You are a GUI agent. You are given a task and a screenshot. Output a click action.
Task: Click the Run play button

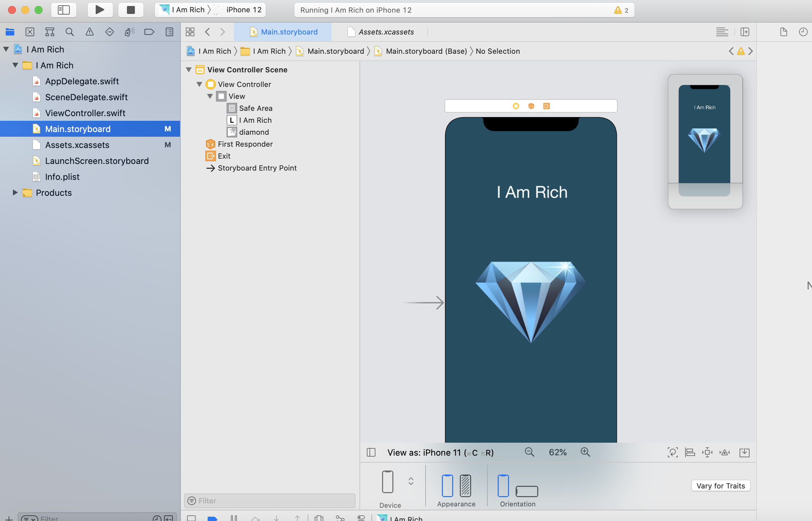(100, 10)
